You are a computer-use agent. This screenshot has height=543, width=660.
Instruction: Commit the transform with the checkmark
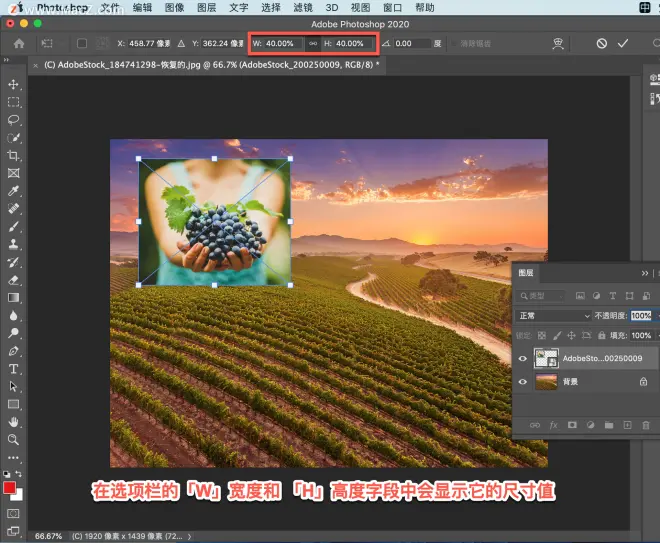coord(623,43)
